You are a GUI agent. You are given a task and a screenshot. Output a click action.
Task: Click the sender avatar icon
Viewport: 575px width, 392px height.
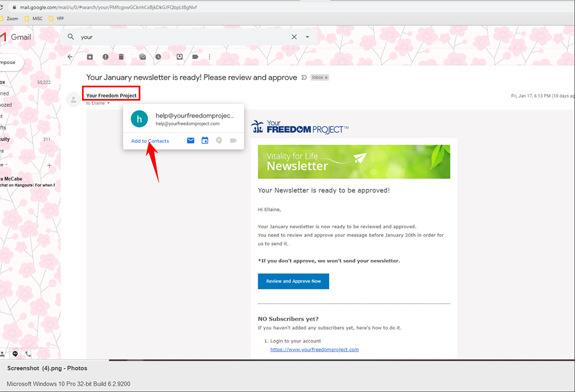coord(73,100)
